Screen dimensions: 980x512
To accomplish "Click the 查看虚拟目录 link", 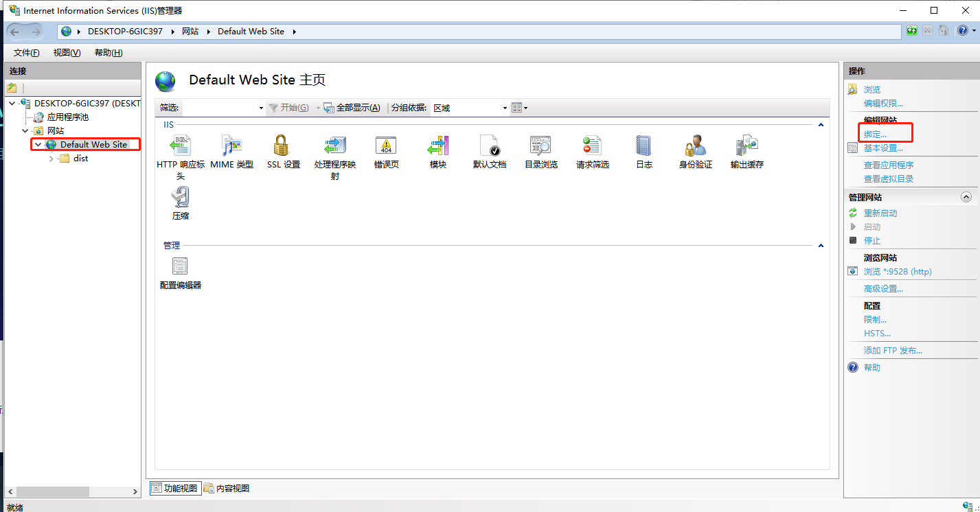I will point(889,179).
